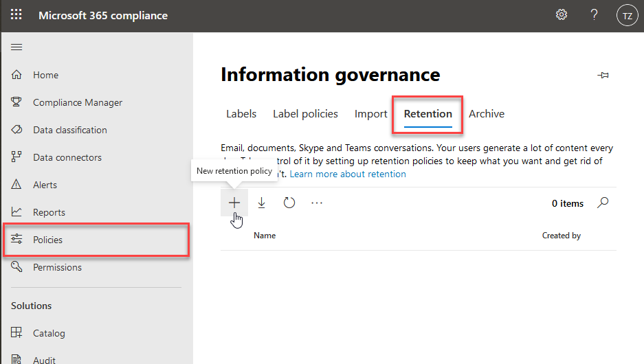
Task: Click the Help question mark icon
Action: [x=595, y=15]
